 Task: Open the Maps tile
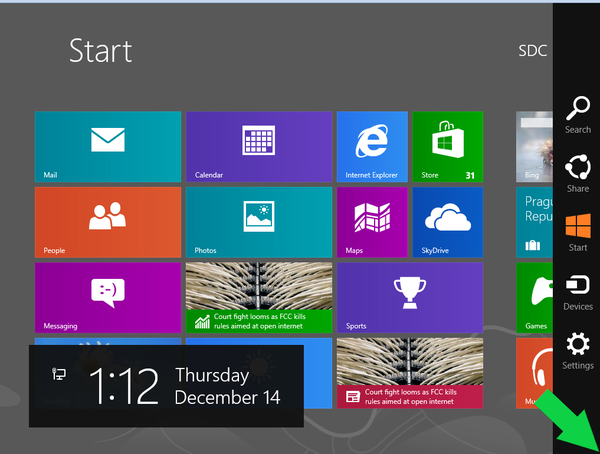[x=372, y=222]
